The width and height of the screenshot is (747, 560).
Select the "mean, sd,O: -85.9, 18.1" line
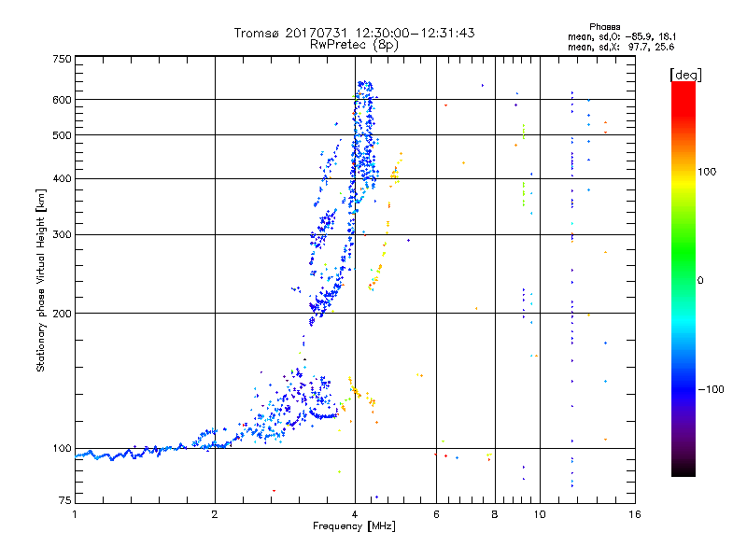(622, 36)
